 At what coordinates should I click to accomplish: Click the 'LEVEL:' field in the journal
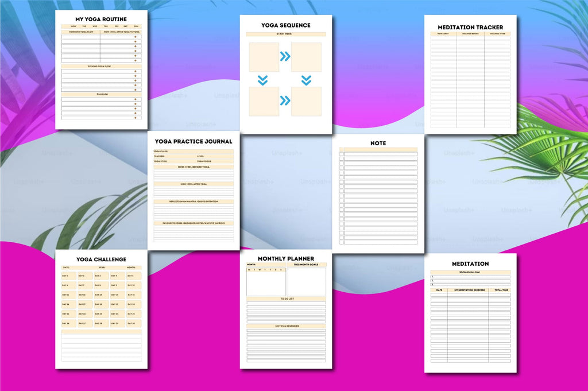[215, 156]
